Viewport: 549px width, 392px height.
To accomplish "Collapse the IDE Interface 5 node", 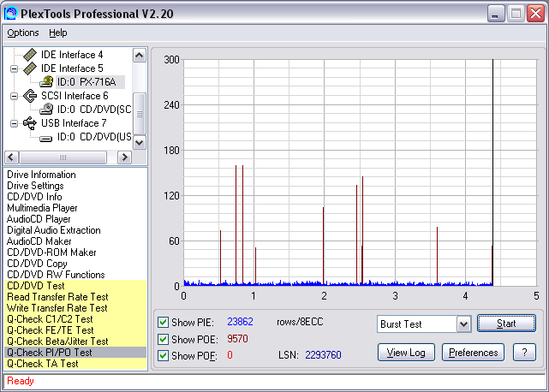I will 14,68.
